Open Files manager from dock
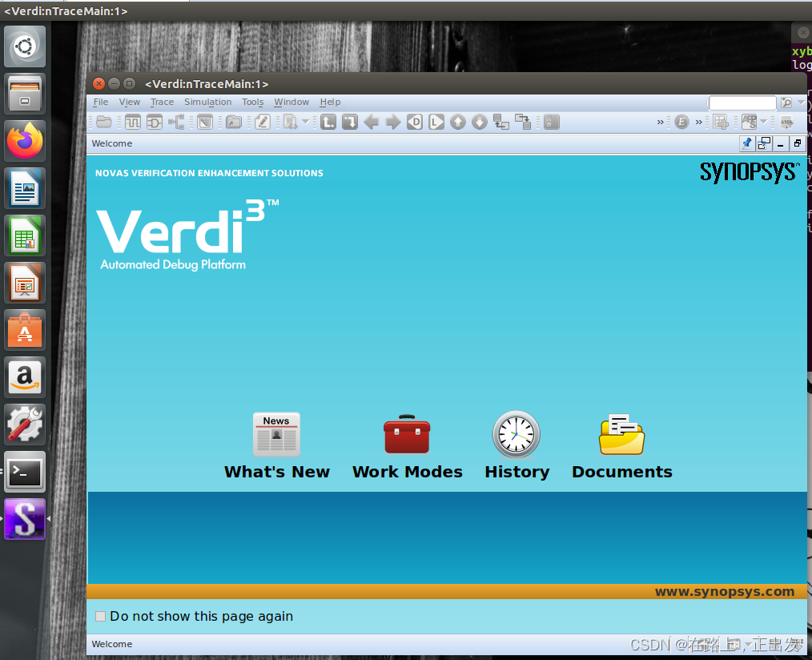The height and width of the screenshot is (660, 812). tap(24, 94)
